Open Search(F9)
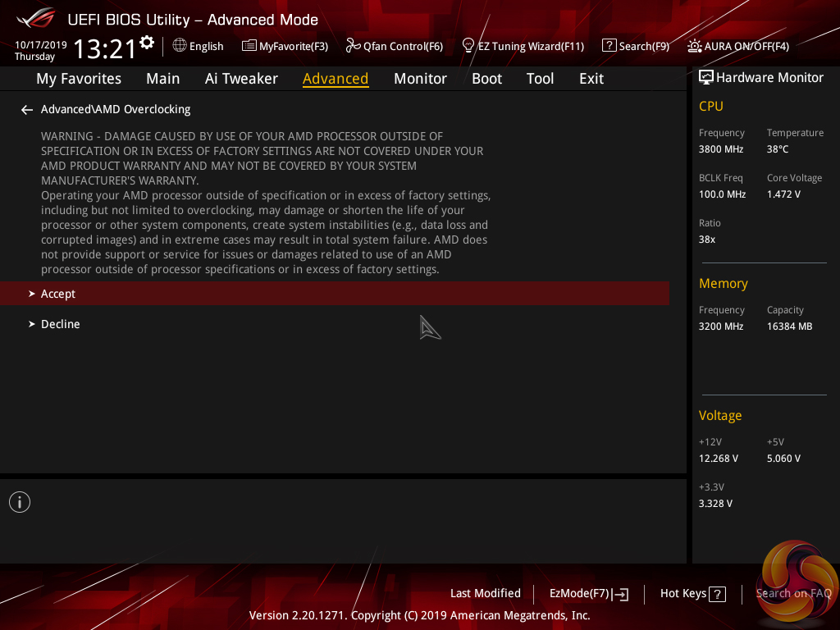 [636, 46]
